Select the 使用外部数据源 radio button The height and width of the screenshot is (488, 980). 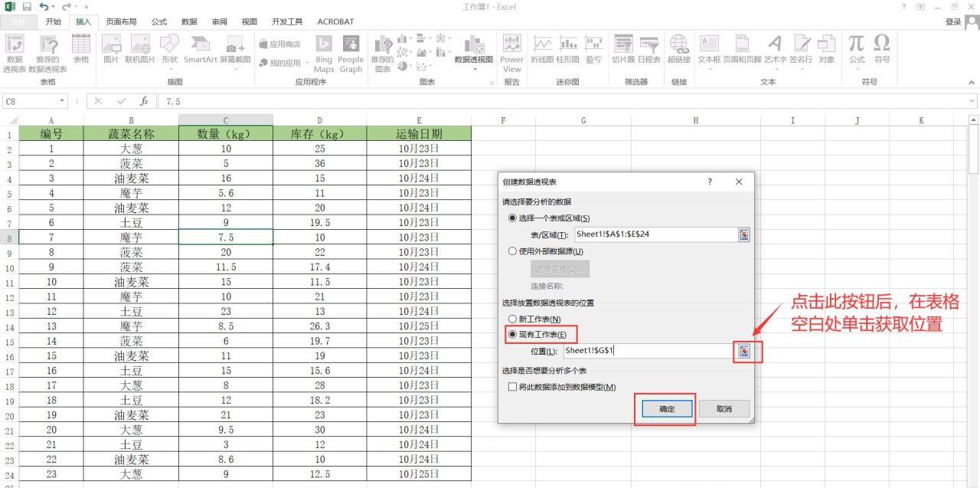(x=513, y=251)
